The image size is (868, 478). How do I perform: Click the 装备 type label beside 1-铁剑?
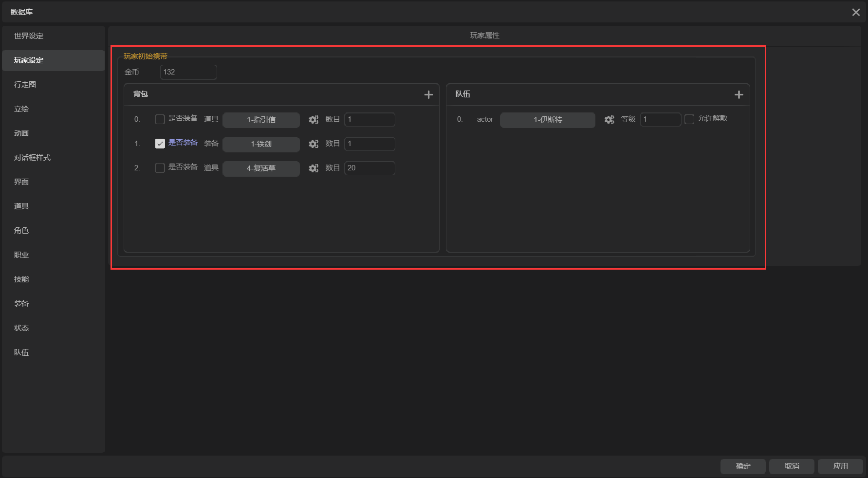click(x=211, y=144)
